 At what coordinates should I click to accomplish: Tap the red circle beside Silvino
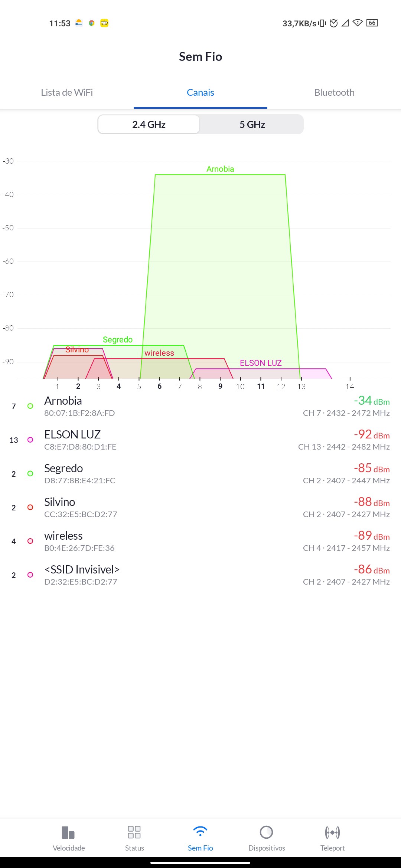(30, 507)
